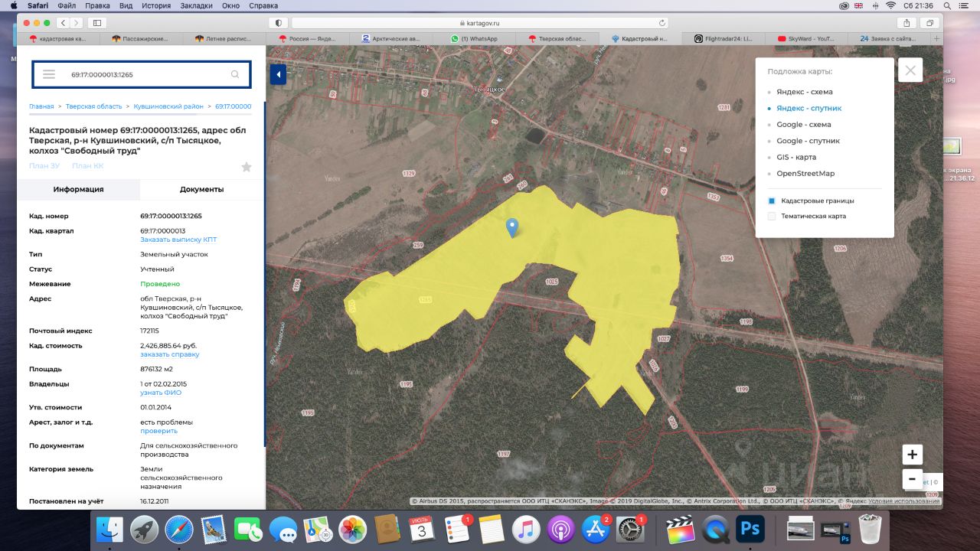Enable Тематическая карта checkbox
Screen dimensions: 980x551
tap(772, 217)
